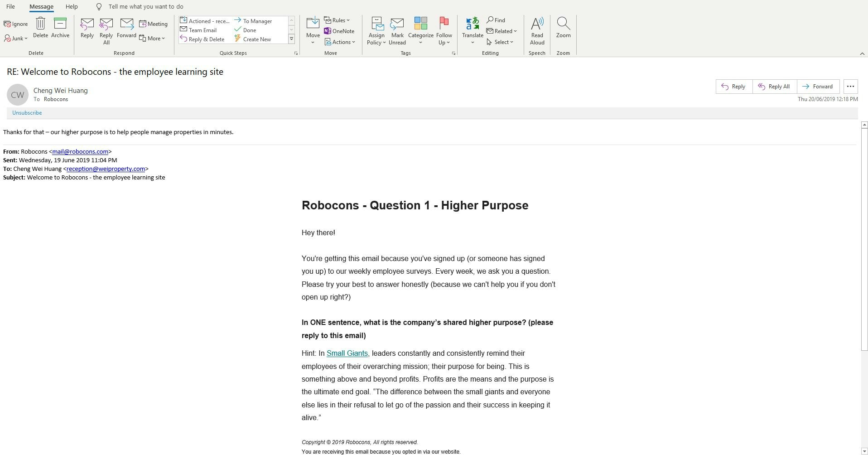This screenshot has width=868, height=455.
Task: Delete this message with the trash icon
Action: coord(40,28)
